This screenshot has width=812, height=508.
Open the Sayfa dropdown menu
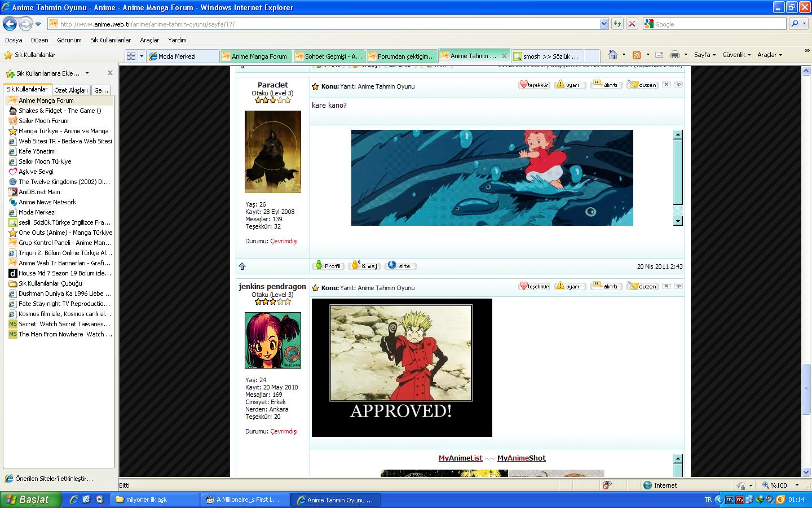pyautogui.click(x=704, y=55)
